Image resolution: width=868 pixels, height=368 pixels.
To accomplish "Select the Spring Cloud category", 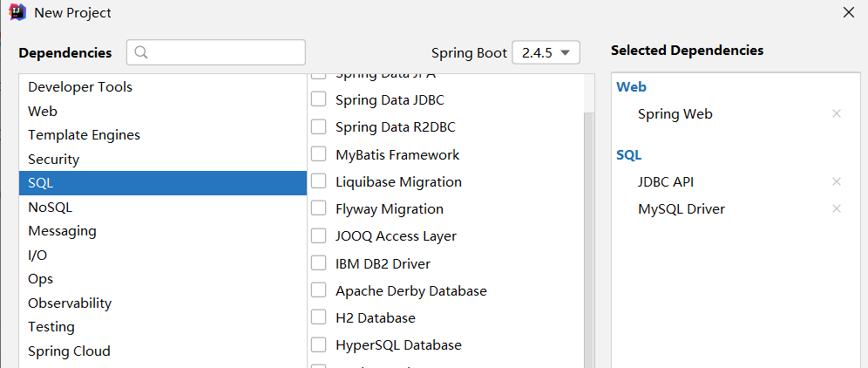I will [x=69, y=351].
